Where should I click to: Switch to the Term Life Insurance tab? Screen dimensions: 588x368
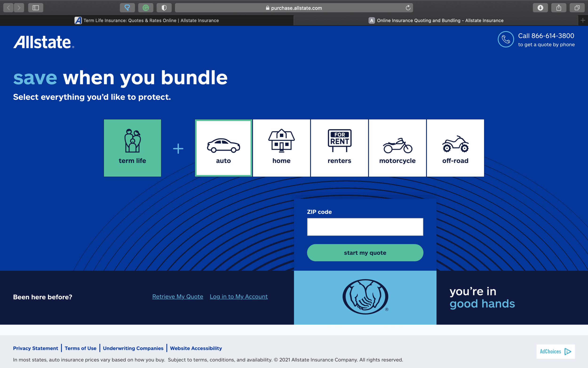click(x=147, y=20)
